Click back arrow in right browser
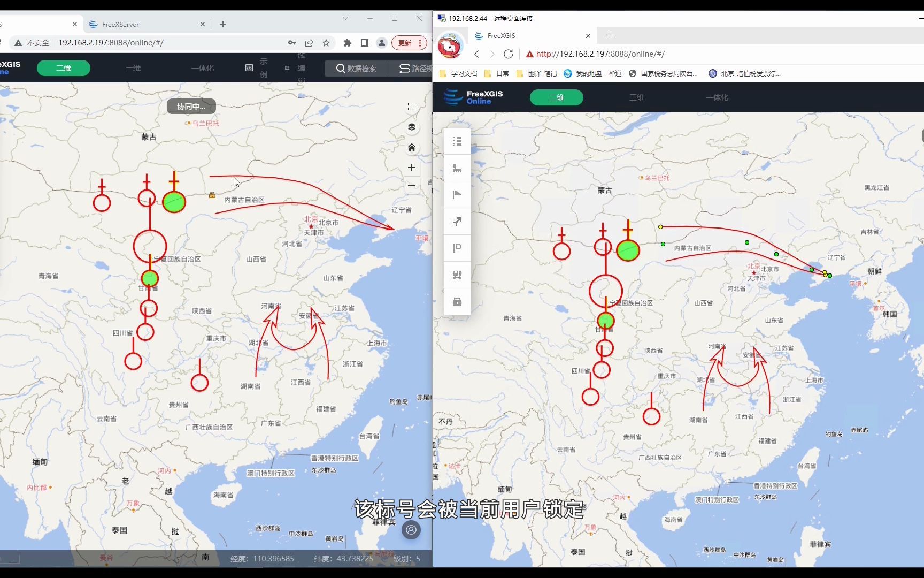The height and width of the screenshot is (578, 924). tap(476, 54)
